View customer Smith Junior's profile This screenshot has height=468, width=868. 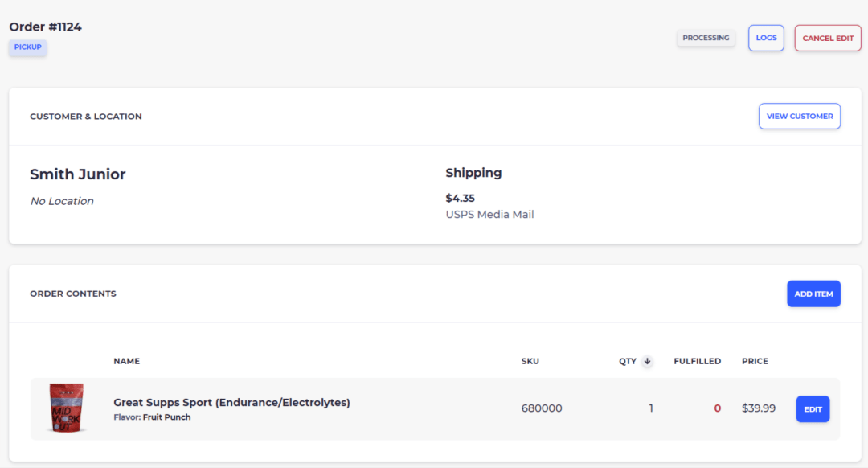pos(800,117)
